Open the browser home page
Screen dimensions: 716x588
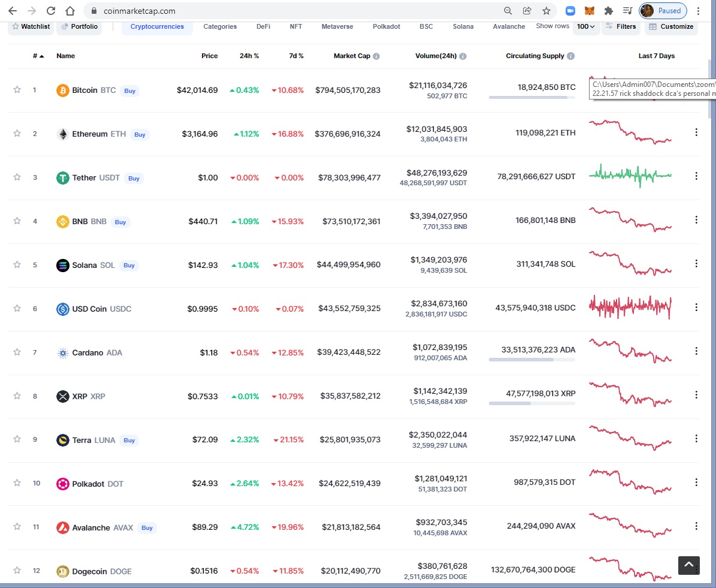70,11
